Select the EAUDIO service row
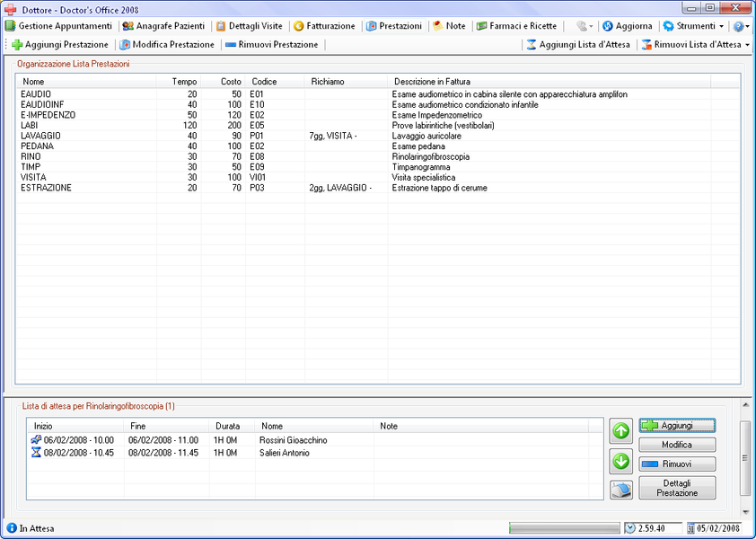The height and width of the screenshot is (539, 756). (x=378, y=94)
